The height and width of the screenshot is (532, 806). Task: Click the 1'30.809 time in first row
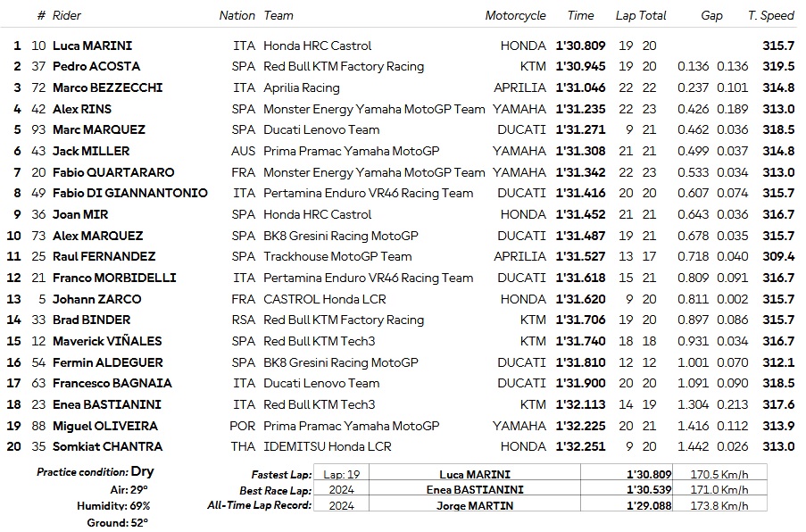(580, 46)
